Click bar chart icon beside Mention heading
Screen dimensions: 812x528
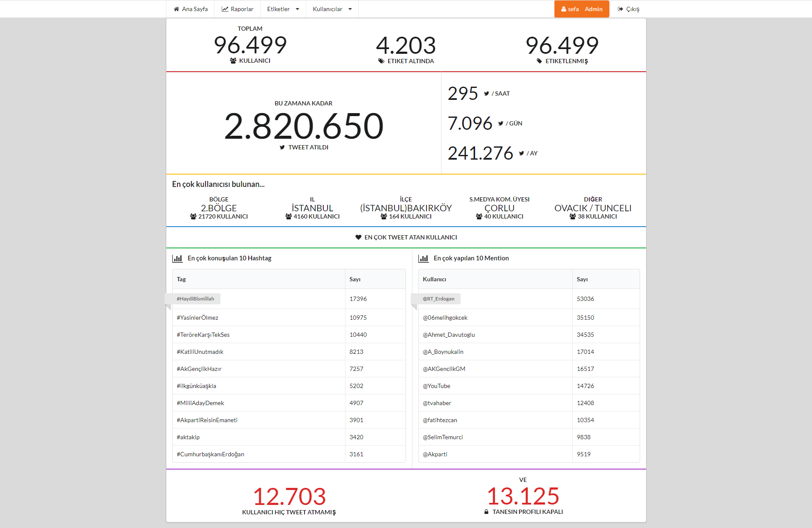(x=423, y=258)
